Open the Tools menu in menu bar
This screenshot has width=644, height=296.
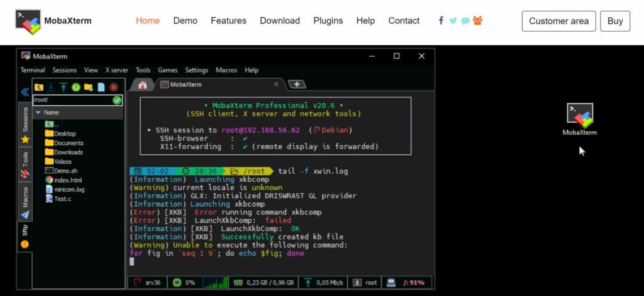[143, 71]
